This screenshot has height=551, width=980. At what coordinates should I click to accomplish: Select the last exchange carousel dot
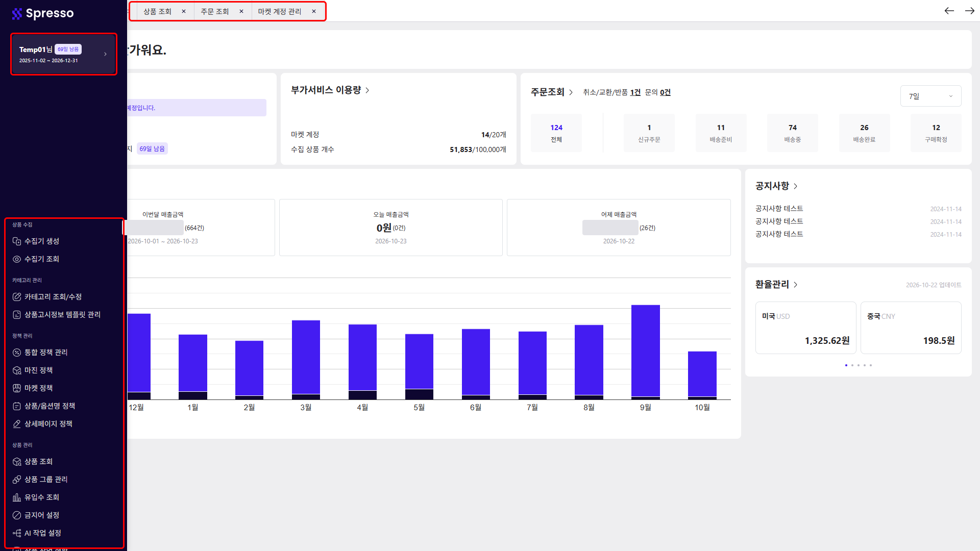(871, 365)
